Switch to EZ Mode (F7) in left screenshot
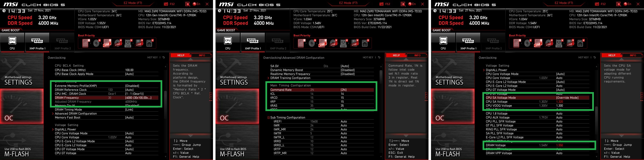The width and height of the screenshot is (644, 160). pyautogui.click(x=133, y=3)
